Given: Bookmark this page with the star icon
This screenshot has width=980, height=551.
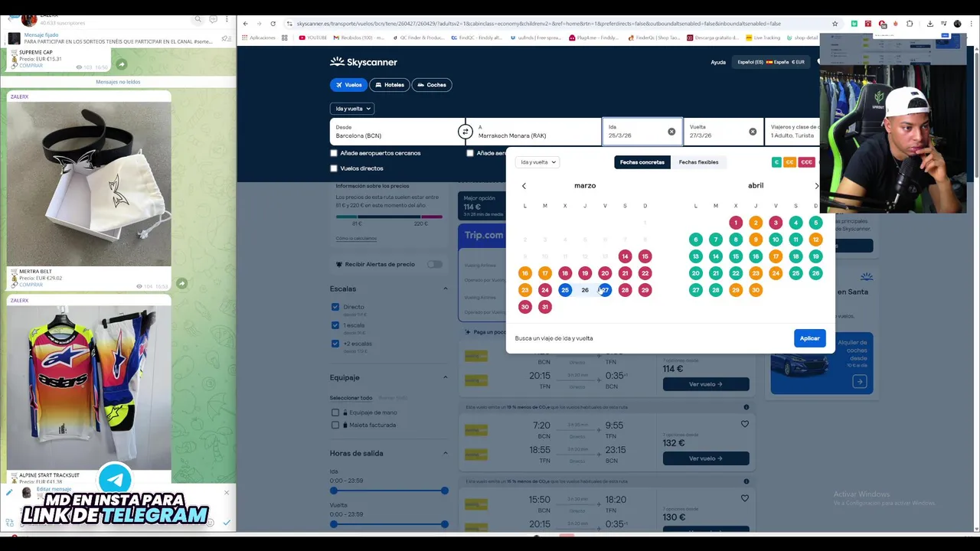Looking at the screenshot, I should click(x=835, y=24).
